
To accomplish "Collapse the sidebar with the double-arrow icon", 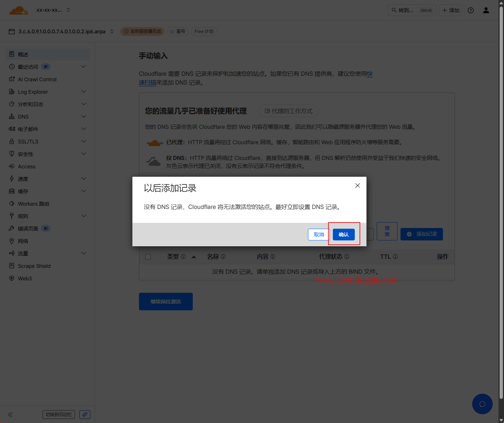I will click(x=10, y=415).
